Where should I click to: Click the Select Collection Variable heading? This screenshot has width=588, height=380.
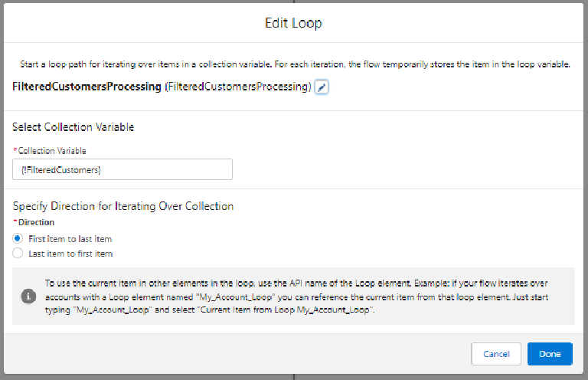(73, 126)
